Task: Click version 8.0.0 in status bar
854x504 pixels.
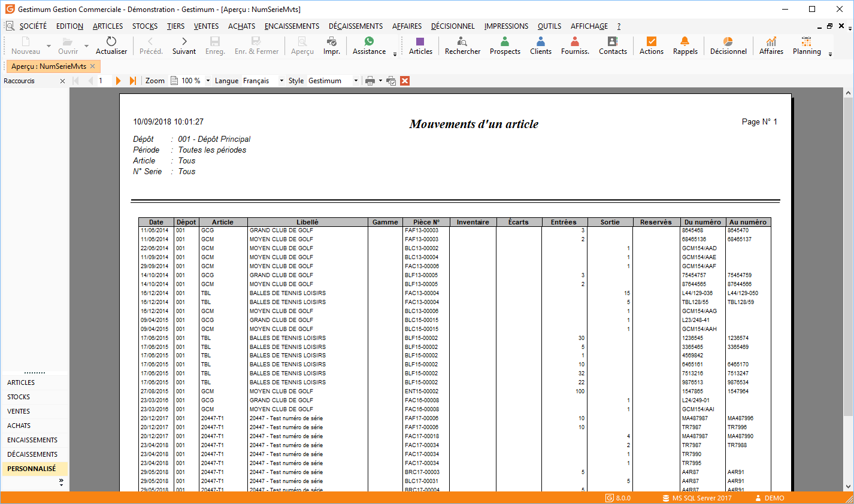Action: pos(618,498)
